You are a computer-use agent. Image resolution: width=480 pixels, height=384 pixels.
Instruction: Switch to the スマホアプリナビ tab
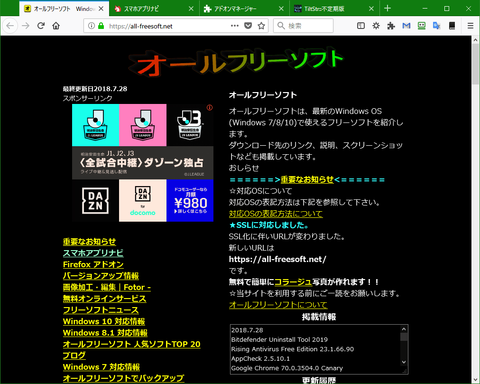click(x=154, y=9)
